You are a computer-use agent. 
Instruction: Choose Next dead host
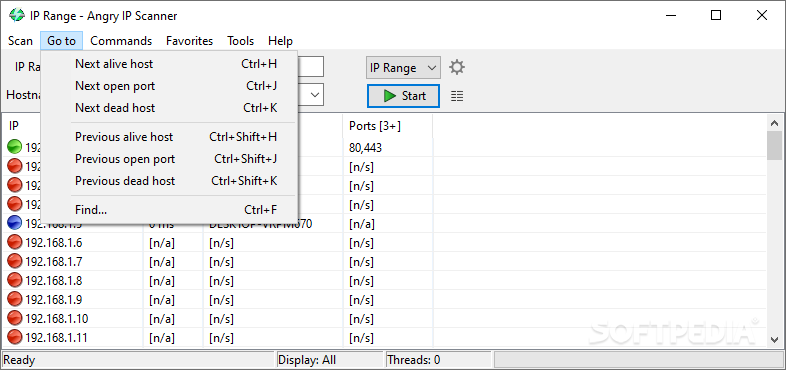pyautogui.click(x=169, y=108)
